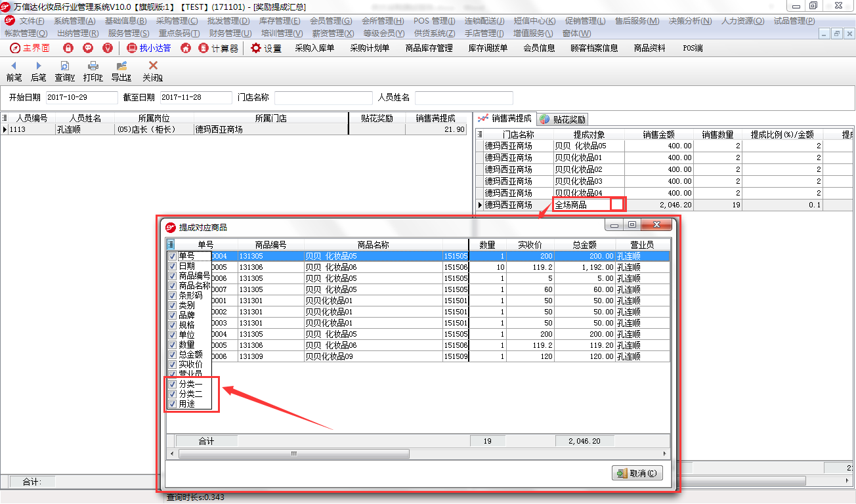Select the 贝贝化妆品09 product row
856x504 pixels.
pos(418,356)
